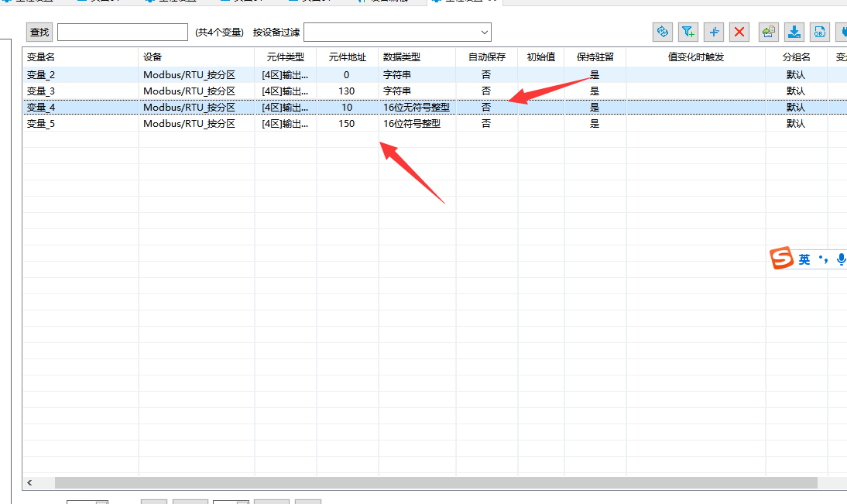The image size is (847, 504).
Task: Click group 默认 in 变量_4 row
Action: tap(796, 108)
